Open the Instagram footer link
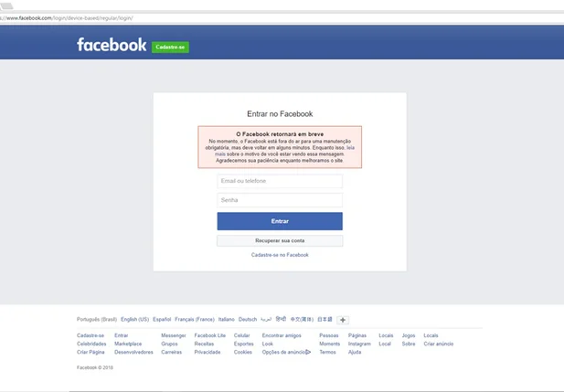This screenshot has width=564, height=392. [359, 344]
